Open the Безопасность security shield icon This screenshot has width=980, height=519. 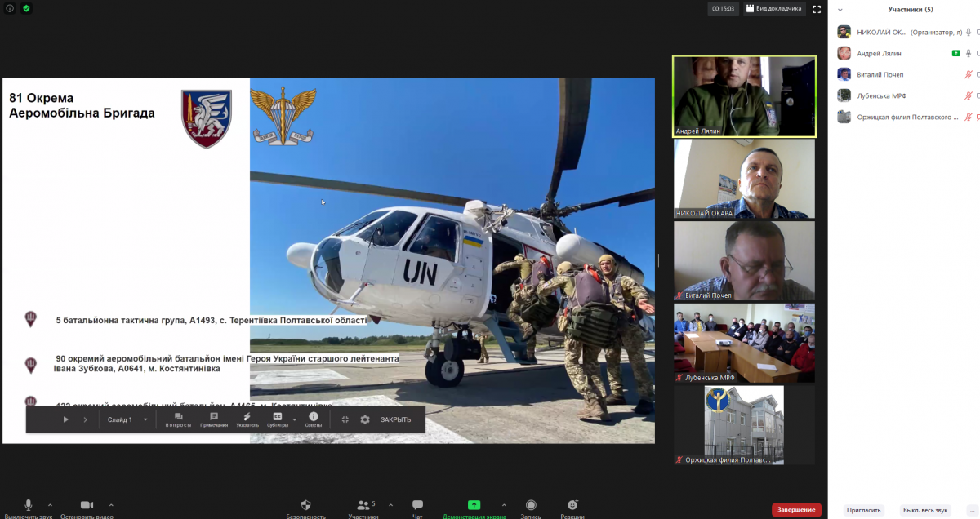point(305,505)
